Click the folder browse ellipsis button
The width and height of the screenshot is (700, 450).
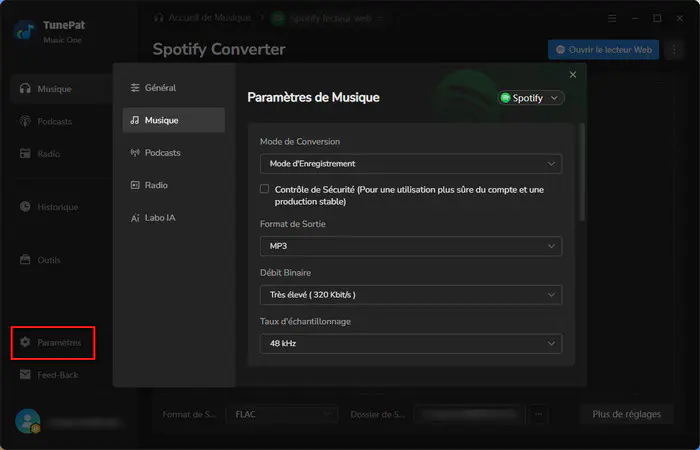(x=538, y=414)
